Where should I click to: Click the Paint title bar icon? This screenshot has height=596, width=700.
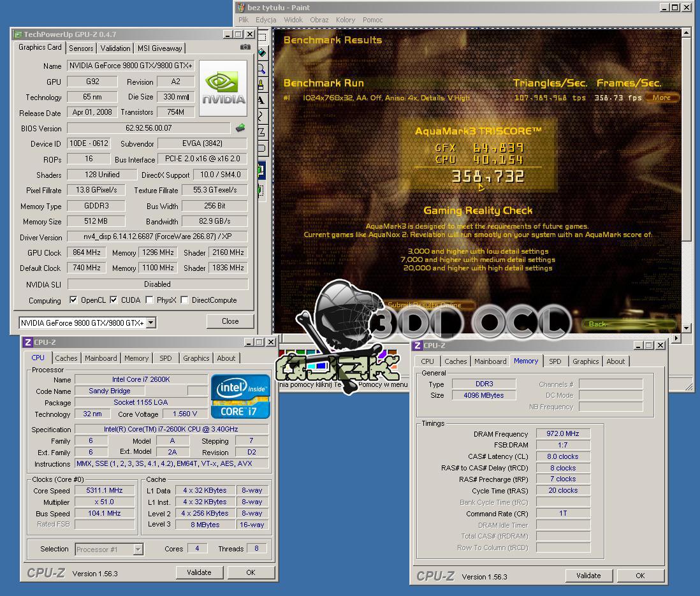[x=241, y=8]
